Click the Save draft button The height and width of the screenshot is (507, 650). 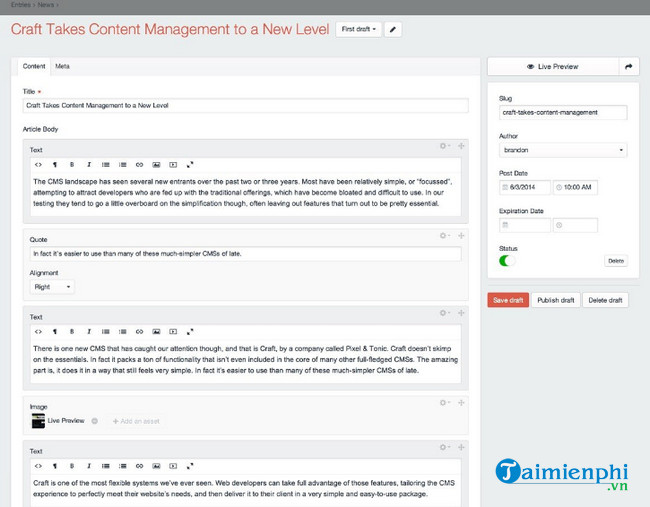508,300
